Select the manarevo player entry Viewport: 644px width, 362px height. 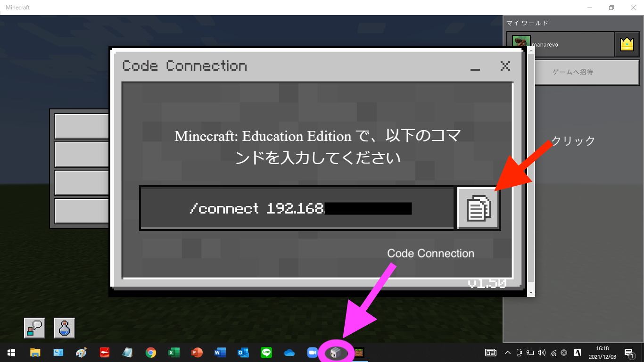561,44
